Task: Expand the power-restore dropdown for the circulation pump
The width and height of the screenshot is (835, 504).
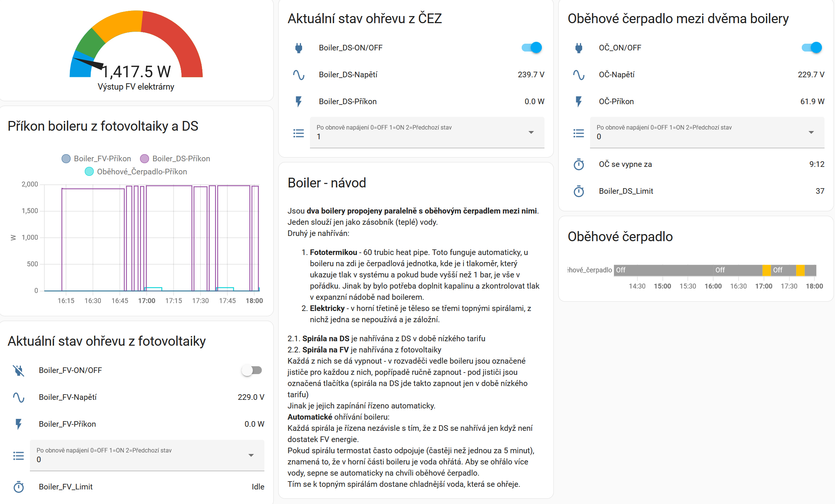Action: pos(707,133)
